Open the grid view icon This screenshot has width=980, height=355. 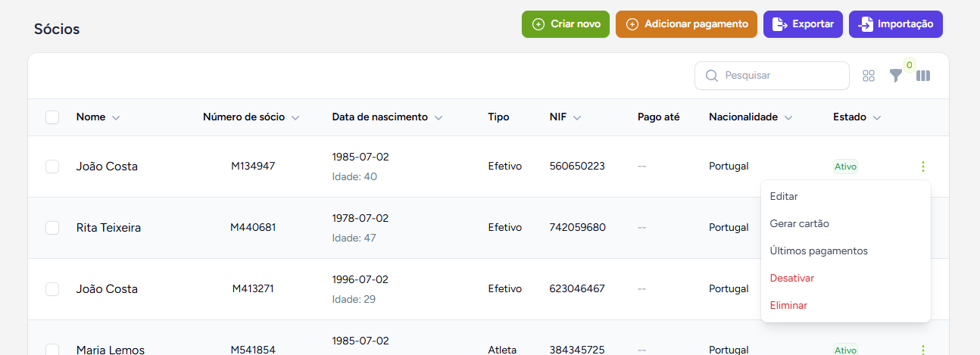click(x=869, y=76)
